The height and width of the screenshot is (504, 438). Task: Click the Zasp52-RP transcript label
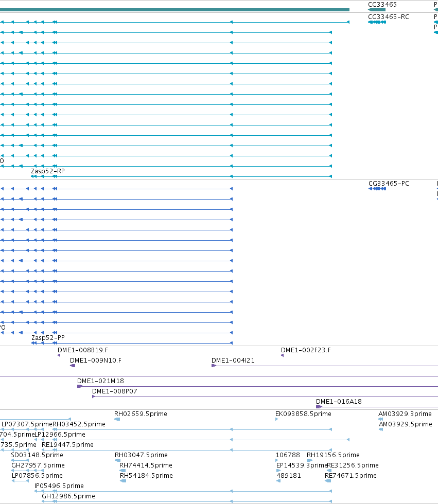pos(48,171)
